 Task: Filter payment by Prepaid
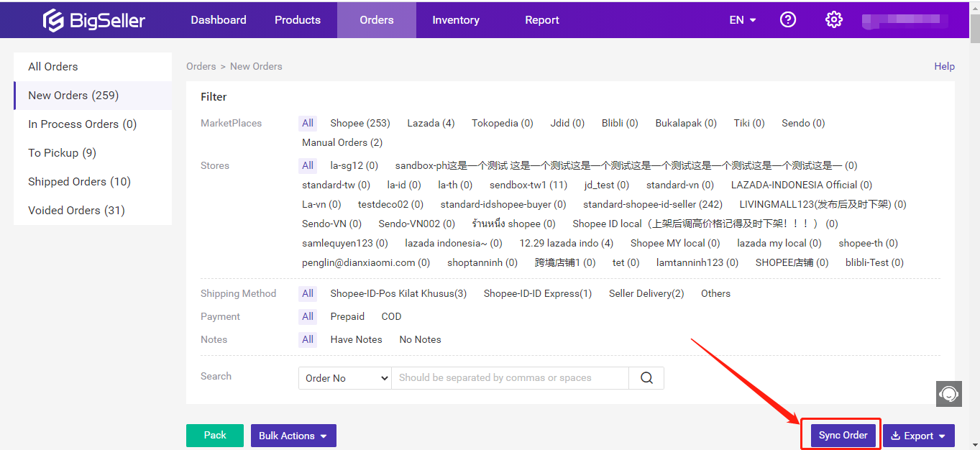[347, 317]
